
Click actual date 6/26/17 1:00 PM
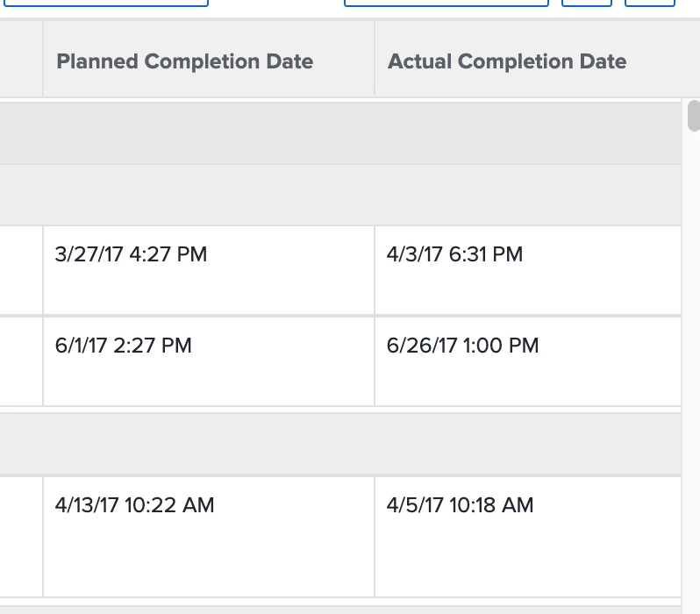pos(462,346)
